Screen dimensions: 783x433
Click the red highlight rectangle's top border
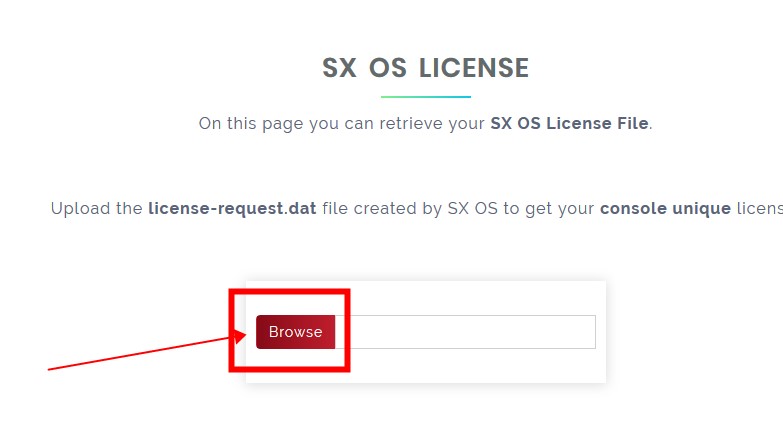(x=289, y=292)
